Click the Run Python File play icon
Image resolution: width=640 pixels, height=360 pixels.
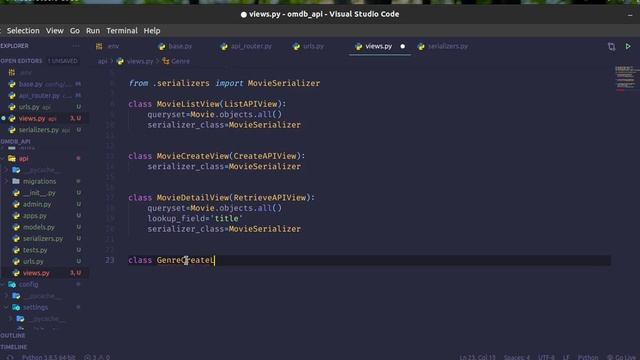click(x=628, y=47)
